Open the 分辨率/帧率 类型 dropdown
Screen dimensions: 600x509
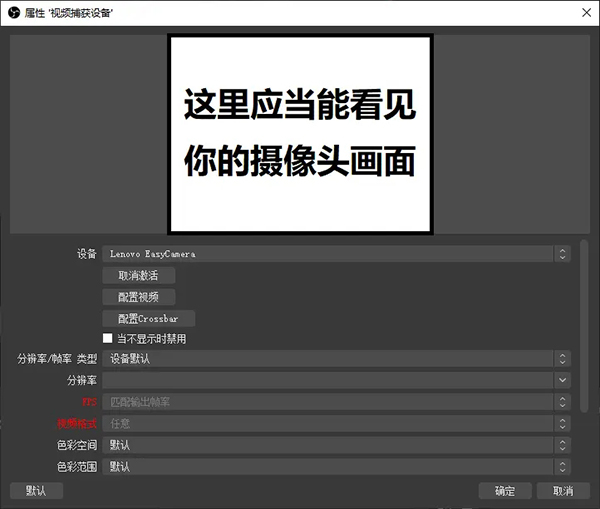coord(330,359)
